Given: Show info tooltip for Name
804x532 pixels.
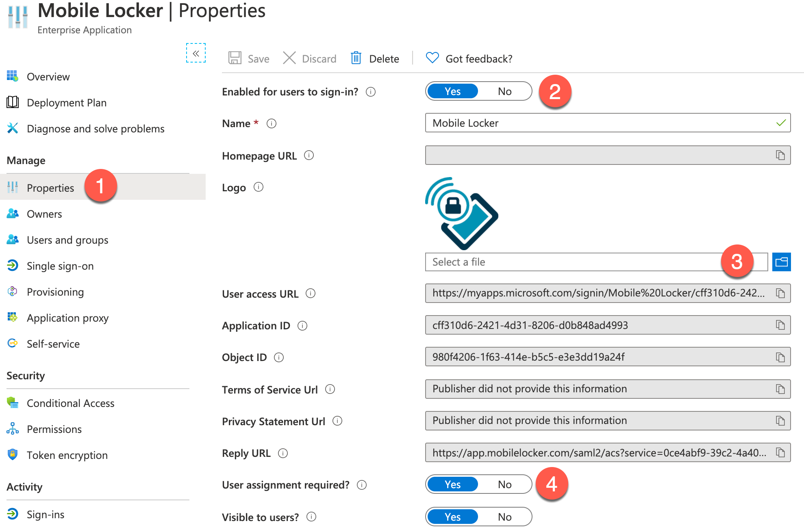Looking at the screenshot, I should click(272, 123).
